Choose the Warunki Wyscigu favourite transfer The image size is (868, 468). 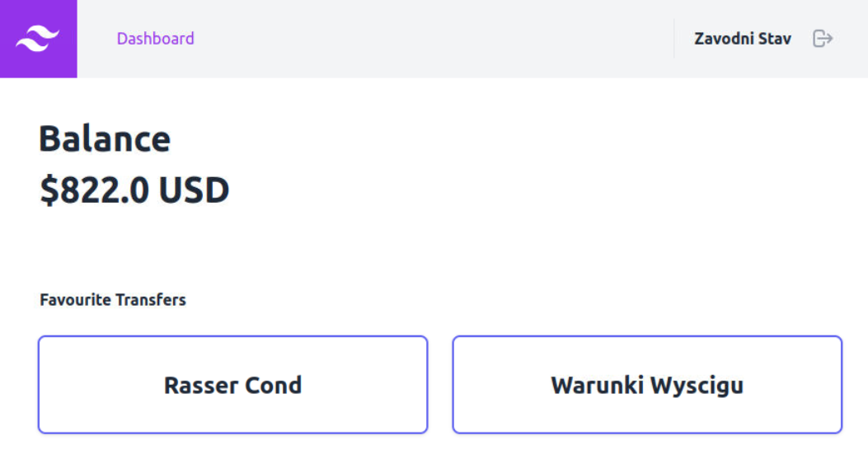[x=647, y=384]
